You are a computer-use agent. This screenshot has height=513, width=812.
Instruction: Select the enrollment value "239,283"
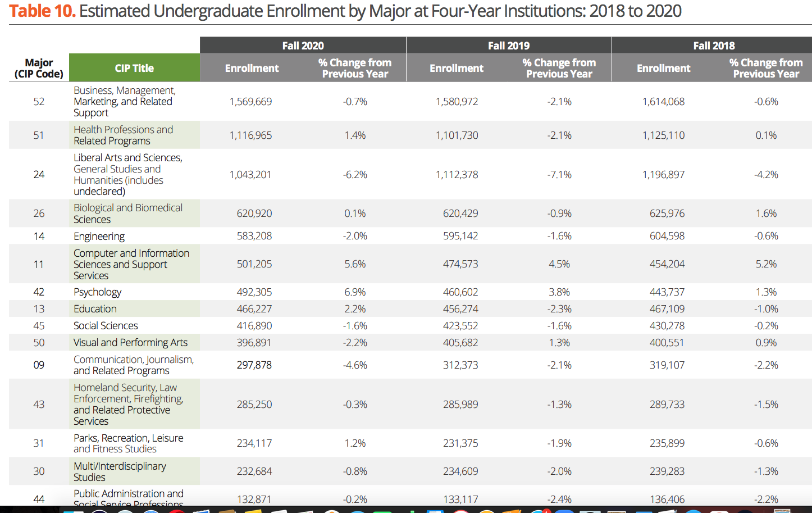point(667,471)
